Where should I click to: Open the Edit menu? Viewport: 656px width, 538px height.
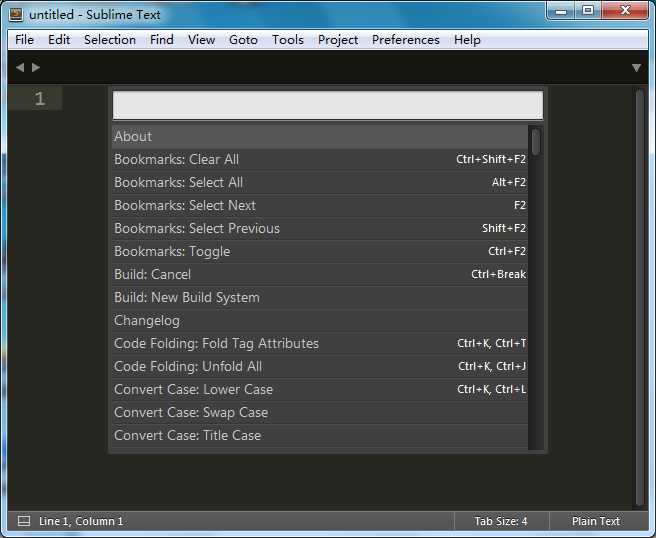pos(59,40)
